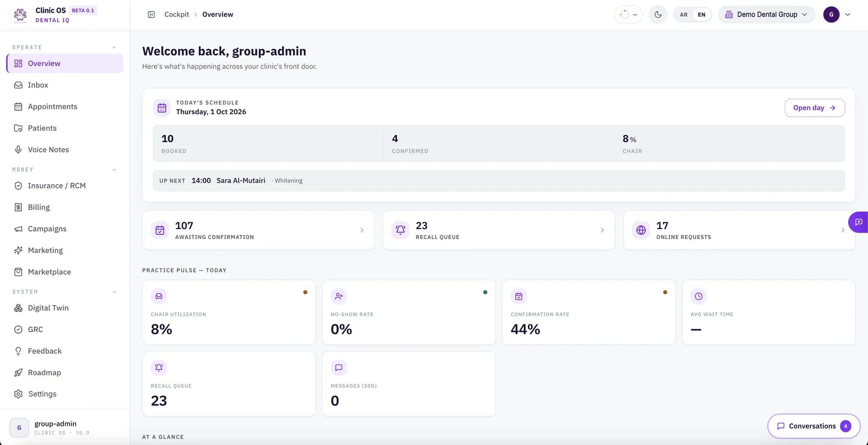Click the Confirmation Rate 44% card

pos(589,312)
